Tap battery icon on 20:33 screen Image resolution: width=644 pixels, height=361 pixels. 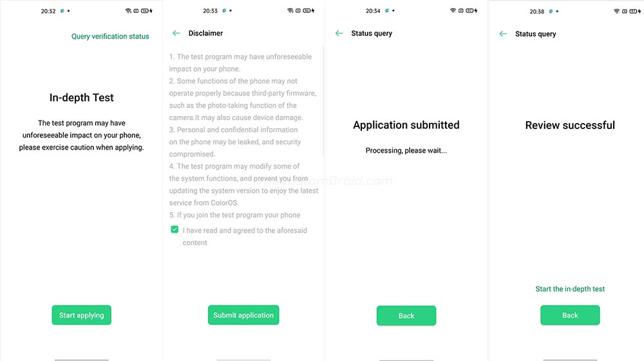(308, 11)
